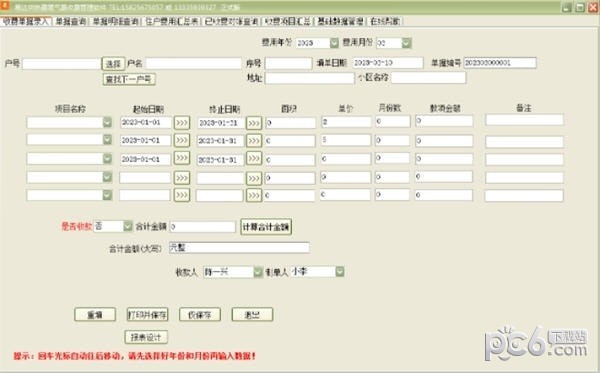Click third row 起始日期 date field
Screen dimensions: 600x373
pyautogui.click(x=145, y=159)
